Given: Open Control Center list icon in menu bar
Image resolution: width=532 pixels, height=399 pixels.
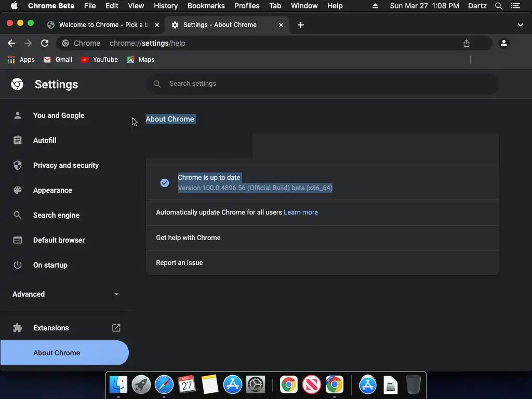Looking at the screenshot, I should 515,6.
